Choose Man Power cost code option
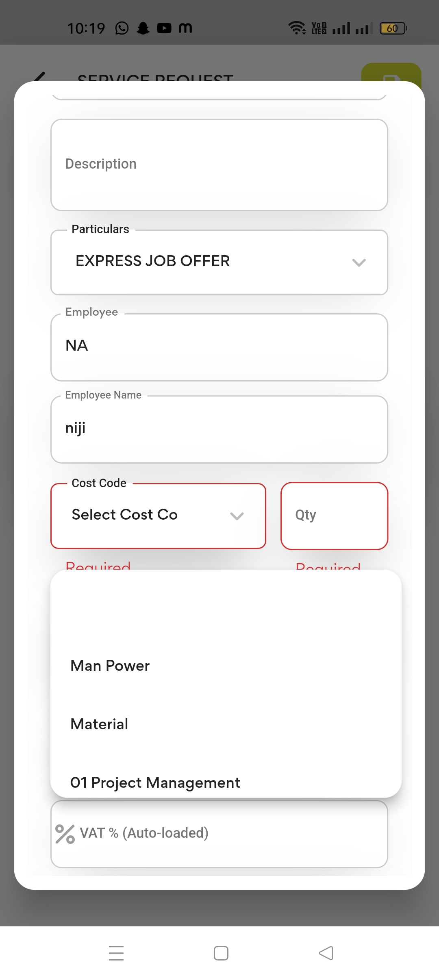This screenshot has width=439, height=980. click(x=110, y=666)
